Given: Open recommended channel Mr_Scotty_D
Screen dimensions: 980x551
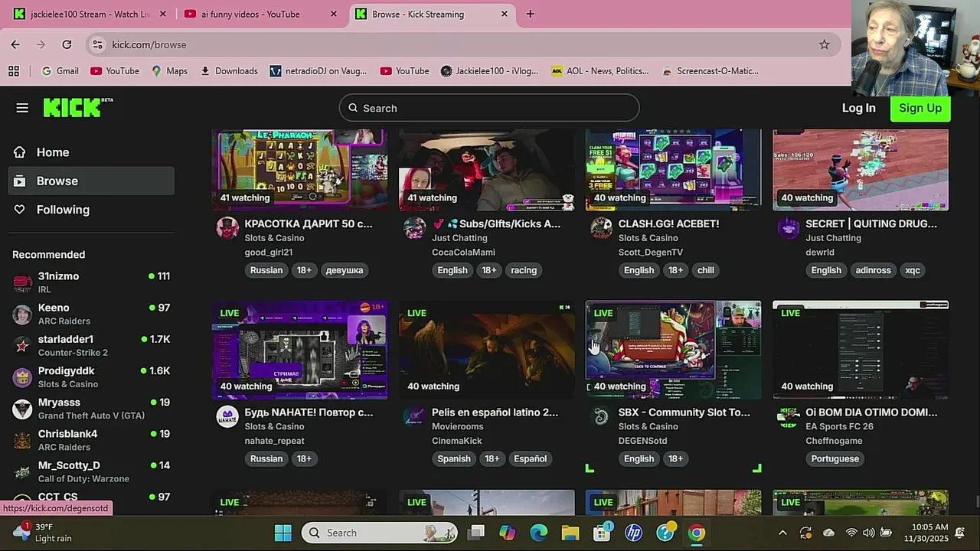Looking at the screenshot, I should (x=92, y=471).
